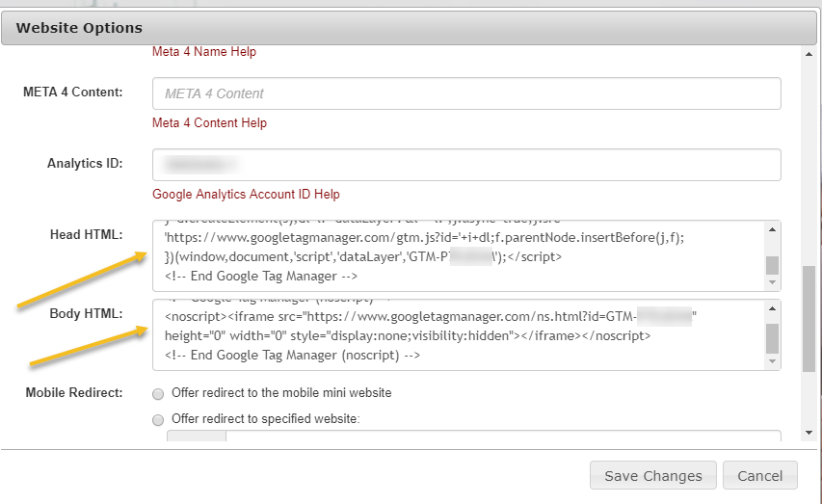Click Head HTML scrollbar up arrow
The height and width of the screenshot is (504, 822).
point(772,229)
